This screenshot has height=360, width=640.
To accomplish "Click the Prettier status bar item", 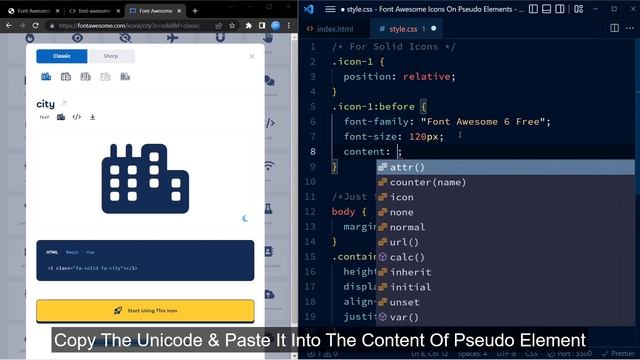I will (x=618, y=353).
